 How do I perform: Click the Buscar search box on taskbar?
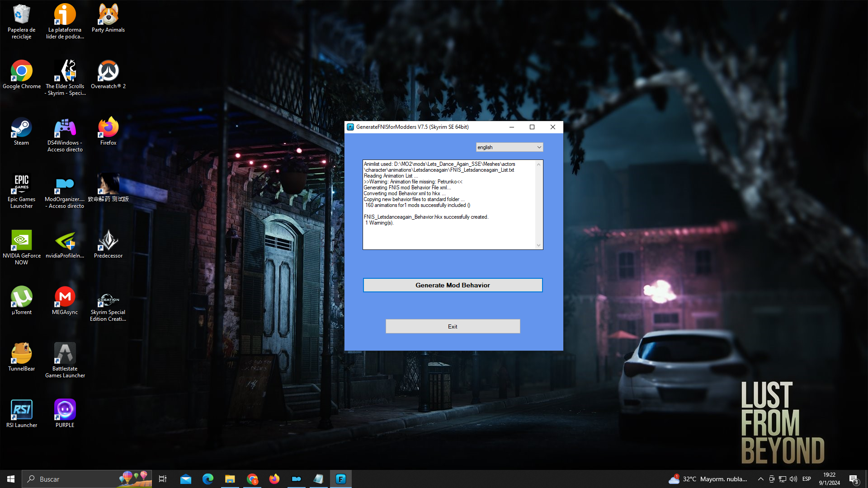(x=87, y=479)
